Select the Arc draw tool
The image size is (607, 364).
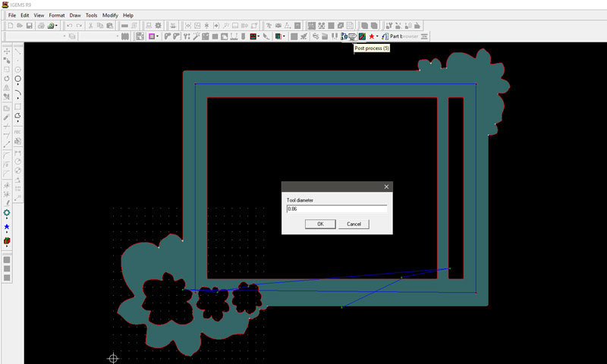click(17, 93)
